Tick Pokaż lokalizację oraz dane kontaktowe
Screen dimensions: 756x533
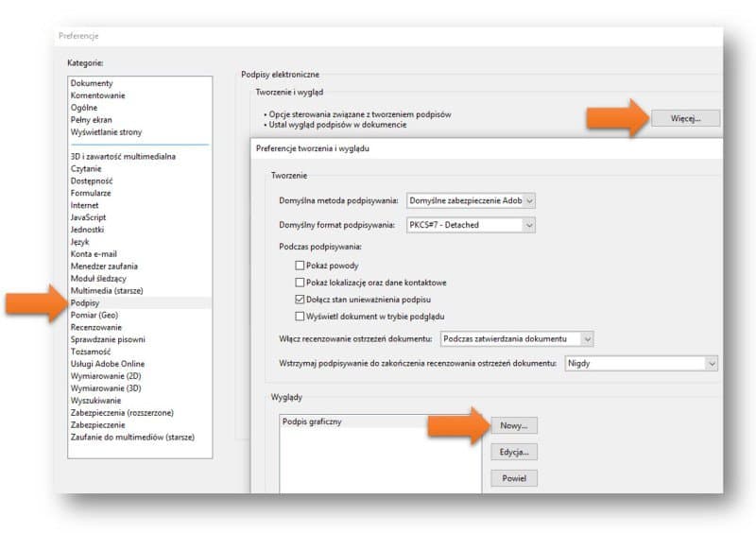click(300, 283)
